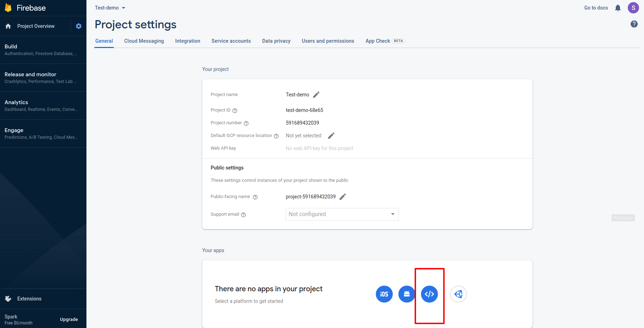Open the user account avatar
Screen dimensions: 644x328
click(x=633, y=8)
